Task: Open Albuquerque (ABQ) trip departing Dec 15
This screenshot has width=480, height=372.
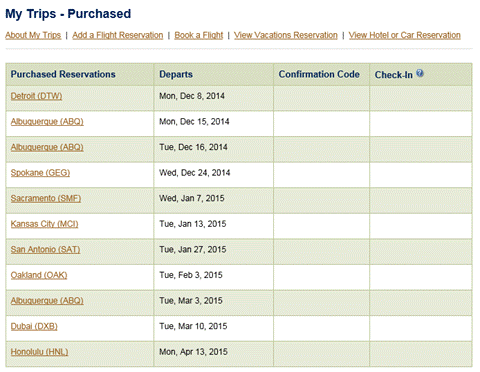Action: 47,122
